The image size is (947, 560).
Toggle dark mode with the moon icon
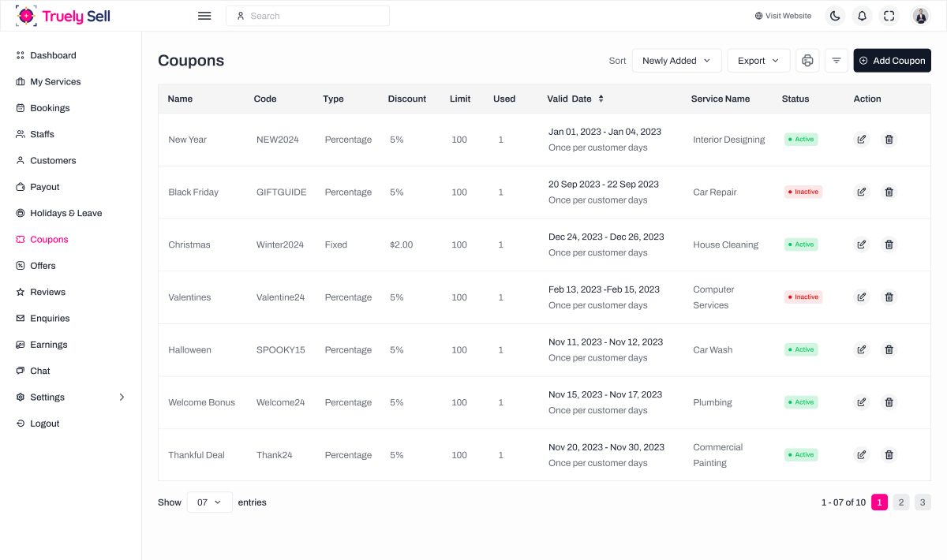coord(835,16)
